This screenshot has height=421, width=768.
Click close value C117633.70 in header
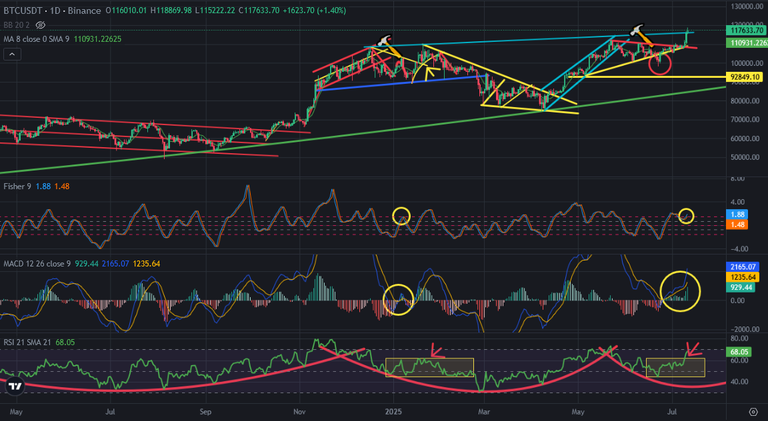tap(259, 10)
